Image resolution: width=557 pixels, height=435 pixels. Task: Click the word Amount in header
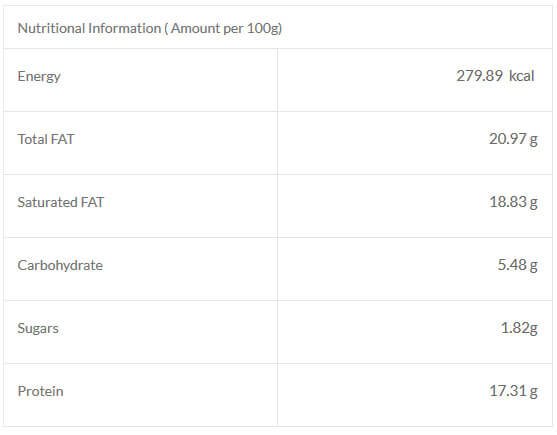[195, 28]
